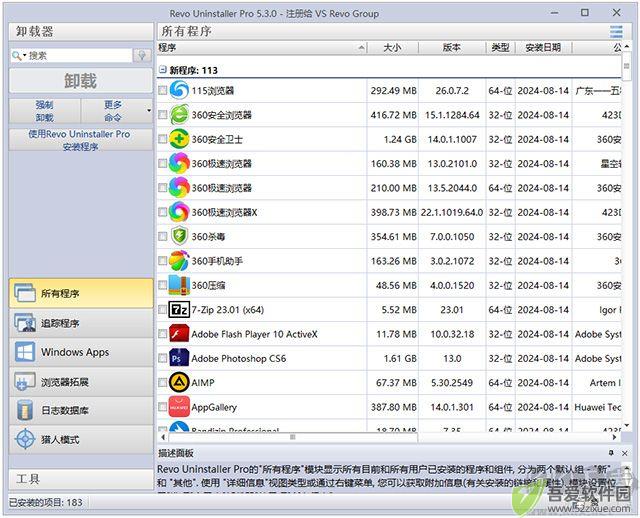This screenshot has width=640, height=518.
Task: Click the horizontal scrollbar thumb
Action: [x=293, y=437]
